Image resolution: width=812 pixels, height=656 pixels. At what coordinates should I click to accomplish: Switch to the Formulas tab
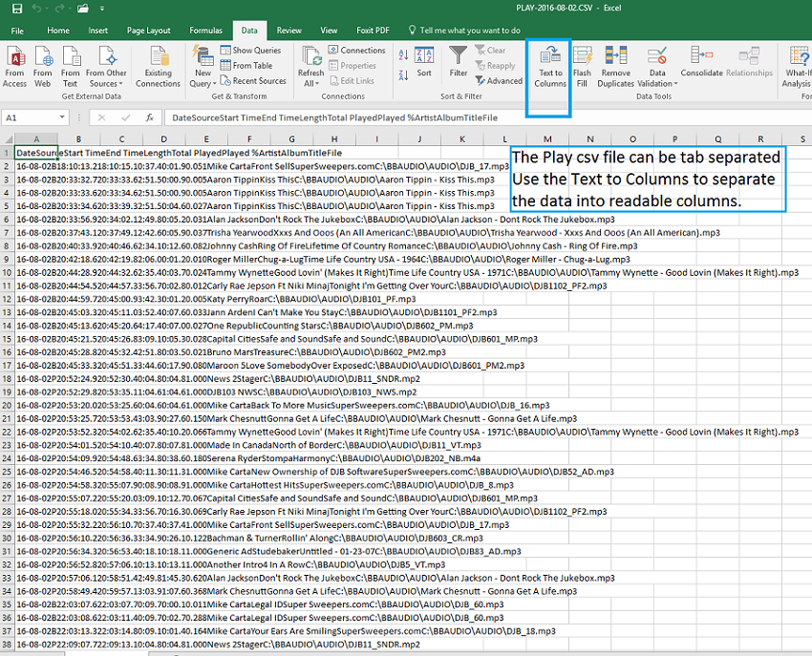[205, 31]
